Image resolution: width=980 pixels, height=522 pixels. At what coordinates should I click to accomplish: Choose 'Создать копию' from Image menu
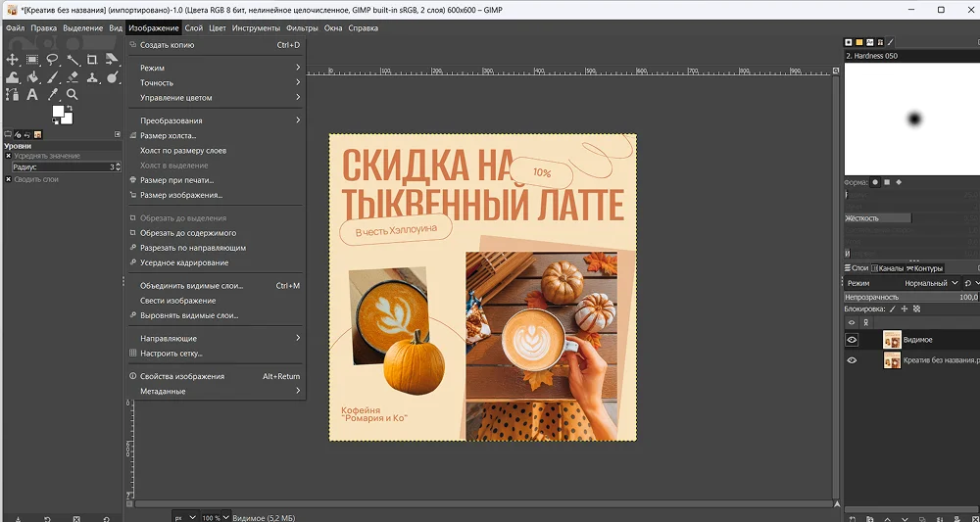[x=216, y=45]
